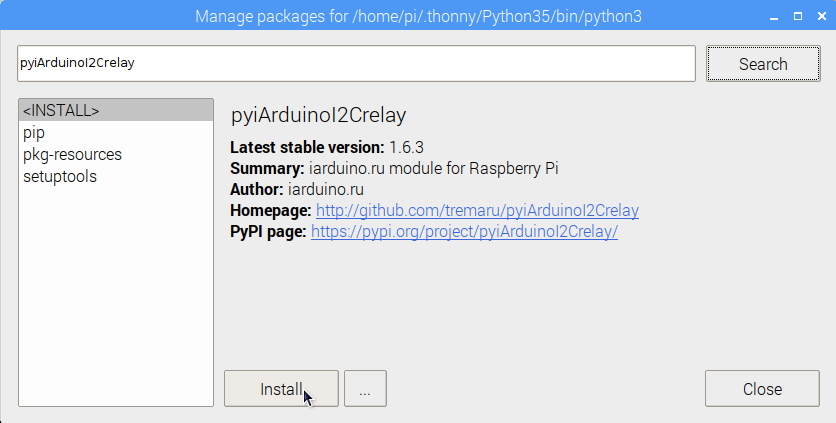The height and width of the screenshot is (423, 836).
Task: Click the Latest stable version 1.6.3 line
Action: click(x=327, y=147)
